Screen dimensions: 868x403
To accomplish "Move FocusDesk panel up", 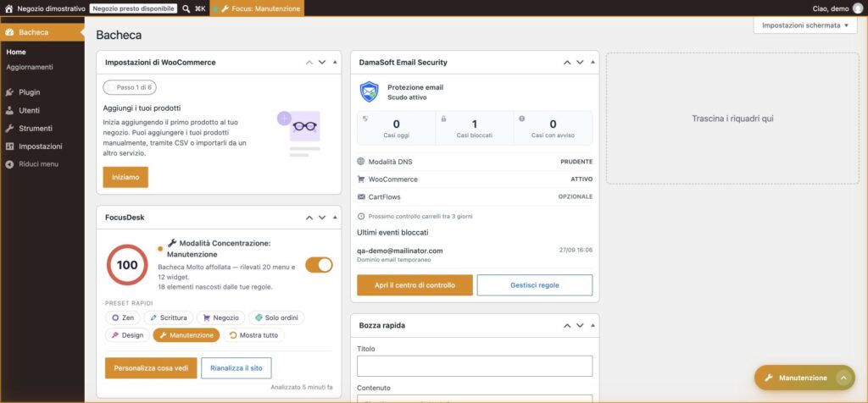I will coord(309,218).
